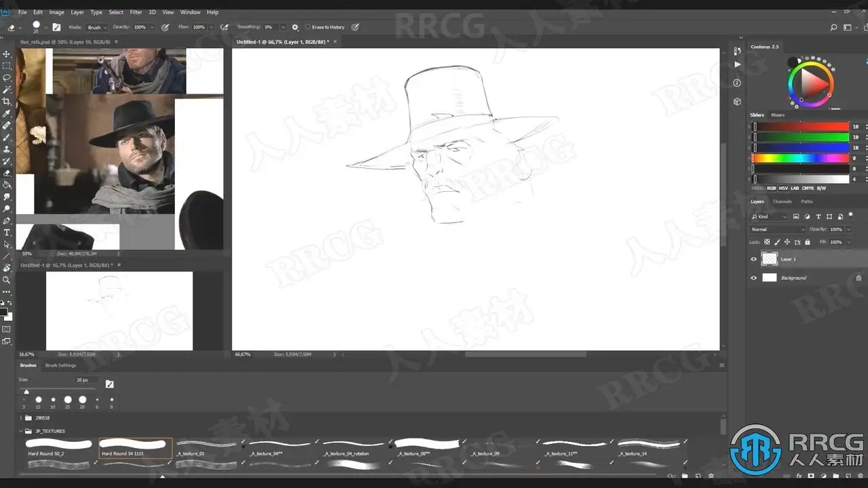
Task: Select the Crop tool
Action: (x=7, y=102)
